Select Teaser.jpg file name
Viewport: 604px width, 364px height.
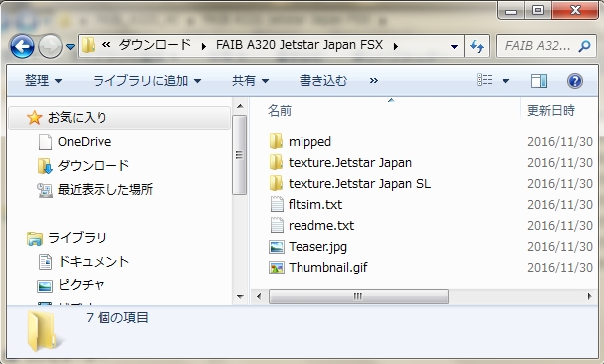point(317,247)
